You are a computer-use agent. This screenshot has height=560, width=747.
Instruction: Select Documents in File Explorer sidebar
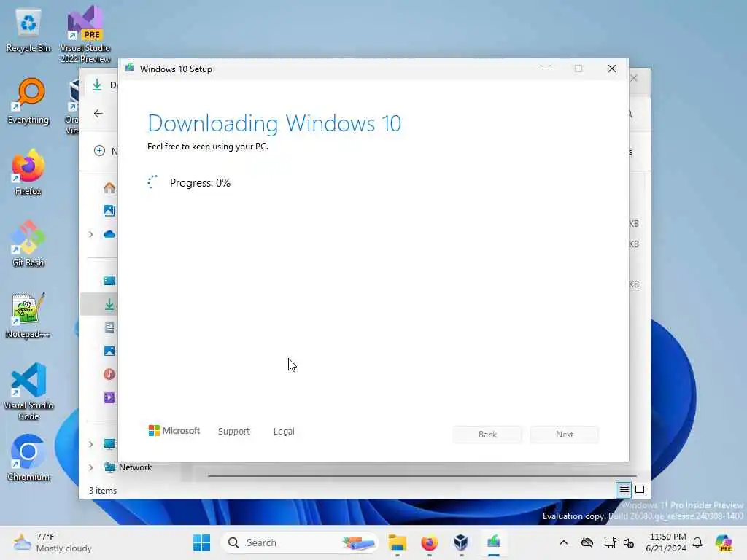click(x=109, y=327)
